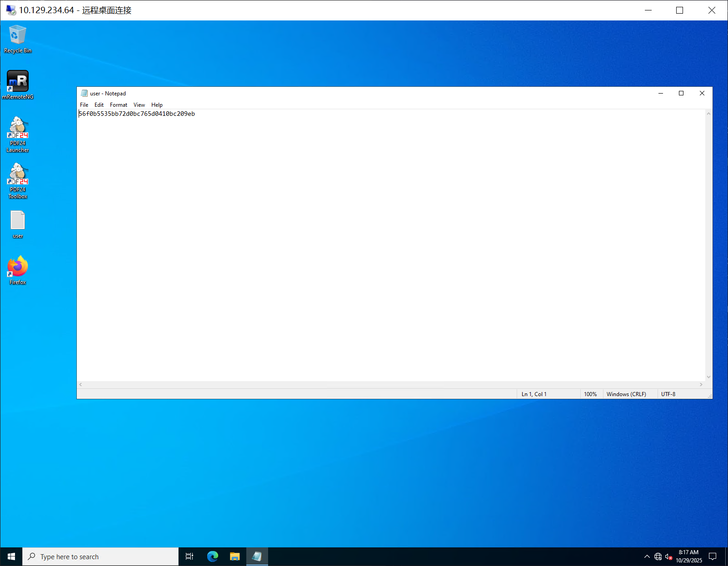Open the Windows Start menu
728x566 pixels.
pyautogui.click(x=11, y=556)
